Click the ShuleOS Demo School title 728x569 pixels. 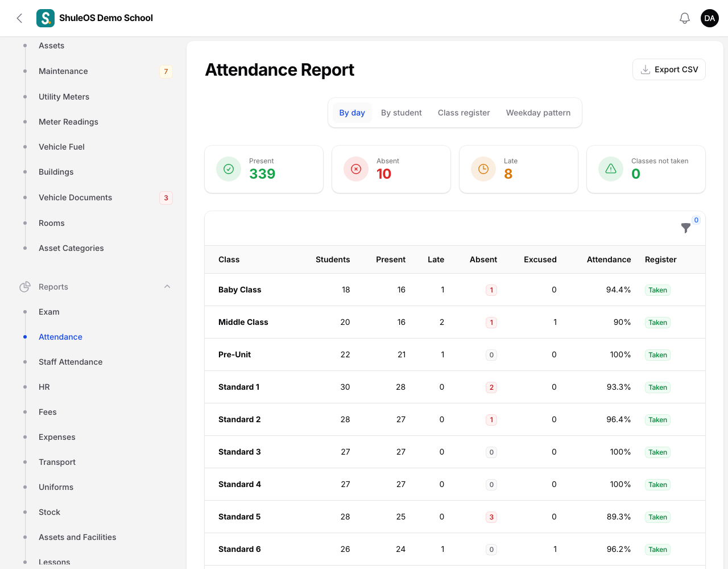click(x=106, y=18)
